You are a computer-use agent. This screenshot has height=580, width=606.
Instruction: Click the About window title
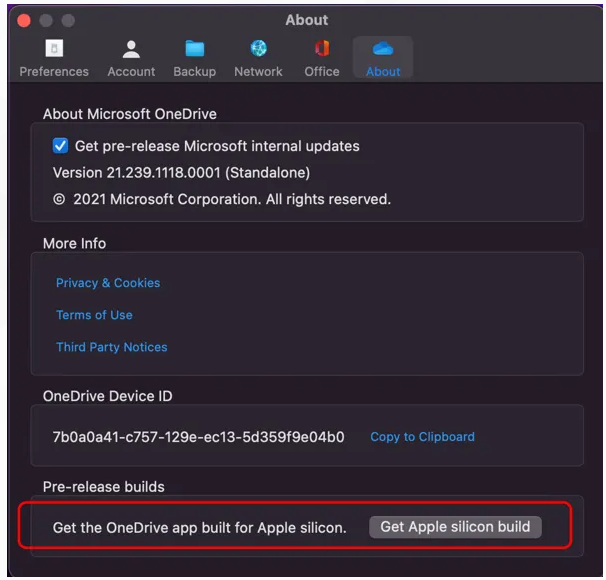point(307,20)
